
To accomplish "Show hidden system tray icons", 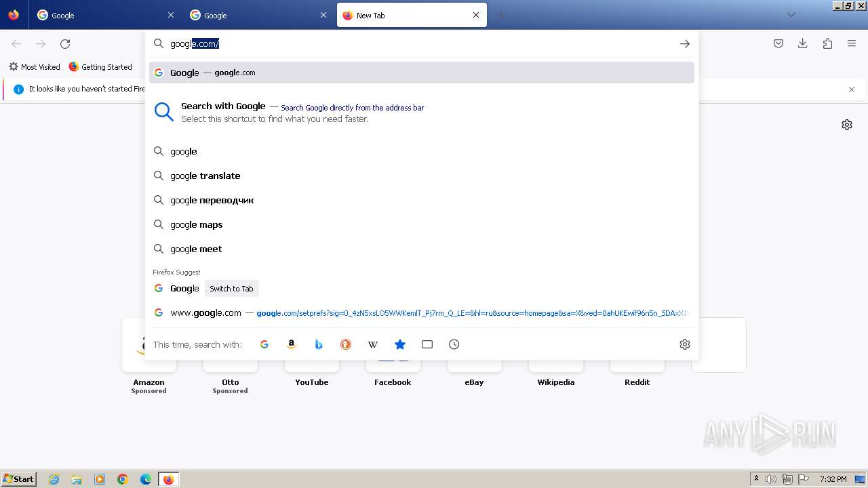I will (756, 479).
